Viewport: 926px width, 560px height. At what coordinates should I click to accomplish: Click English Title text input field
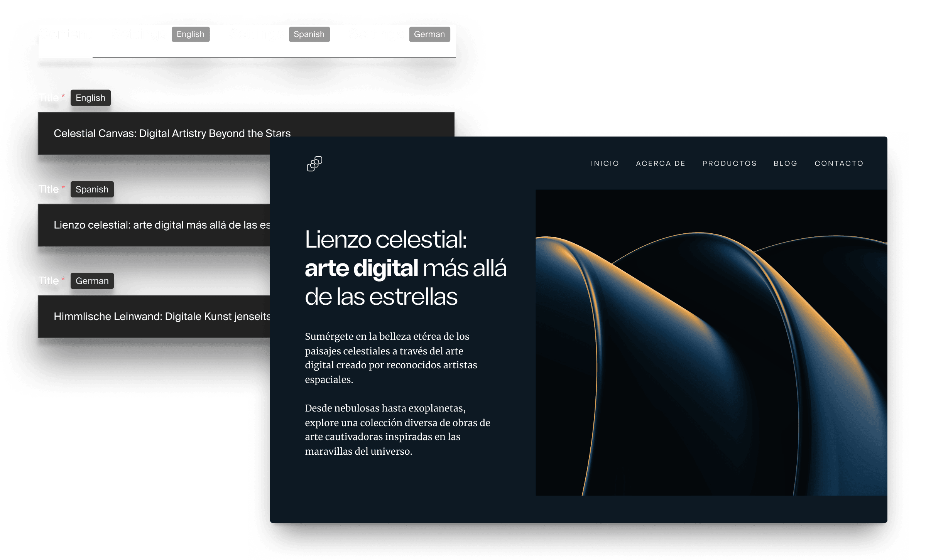coord(247,133)
